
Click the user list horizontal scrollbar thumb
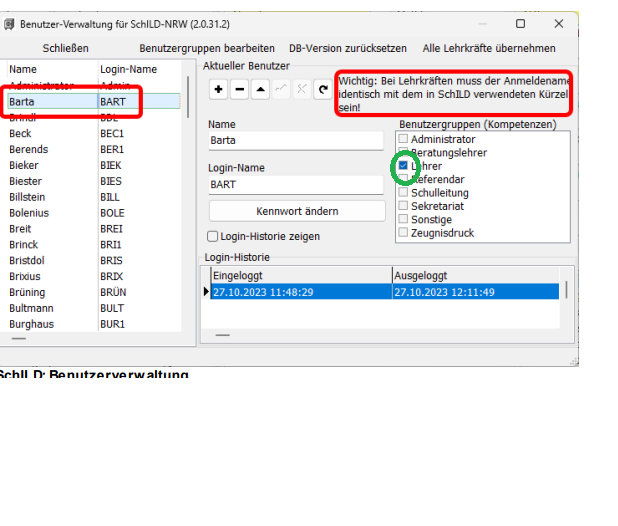(19, 338)
